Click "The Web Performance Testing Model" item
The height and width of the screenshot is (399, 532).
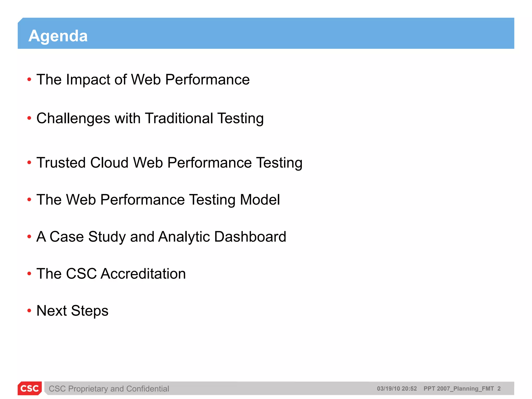158,199
